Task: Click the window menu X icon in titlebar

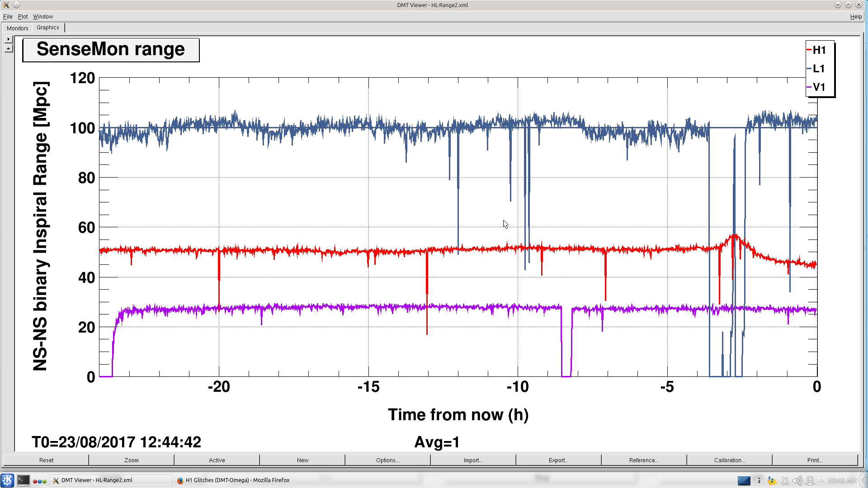Action: (6, 5)
